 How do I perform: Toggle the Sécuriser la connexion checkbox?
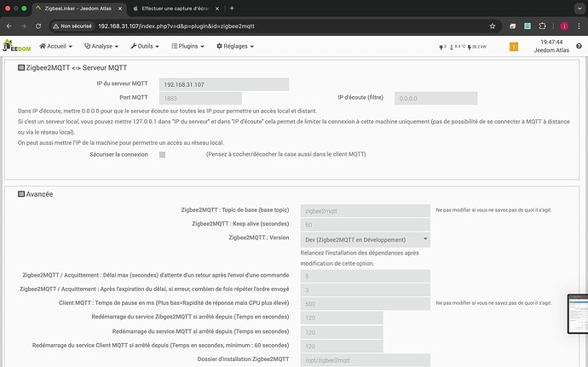(x=163, y=154)
